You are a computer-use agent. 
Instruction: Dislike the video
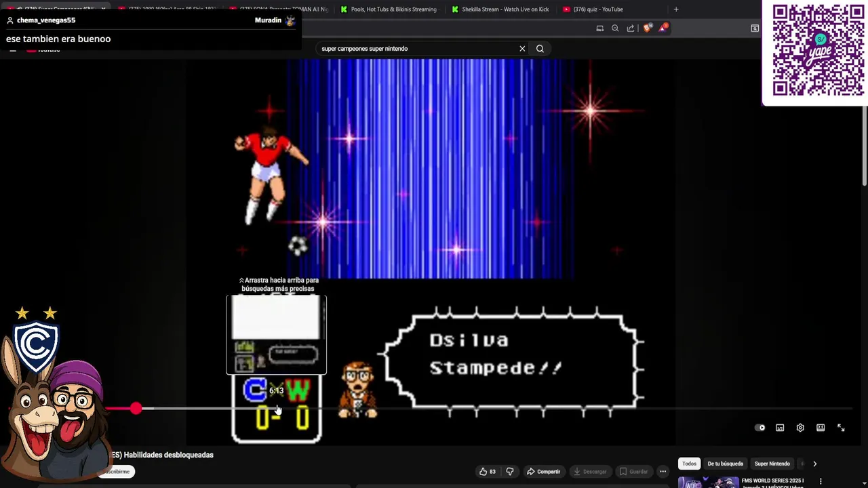510,472
